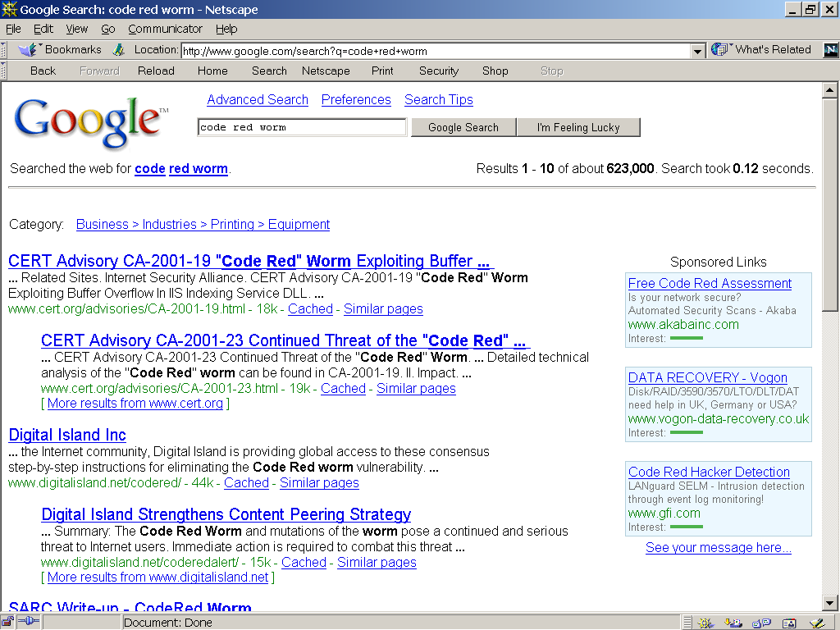Open the Address Book component icon
840x630 pixels.
click(789, 623)
